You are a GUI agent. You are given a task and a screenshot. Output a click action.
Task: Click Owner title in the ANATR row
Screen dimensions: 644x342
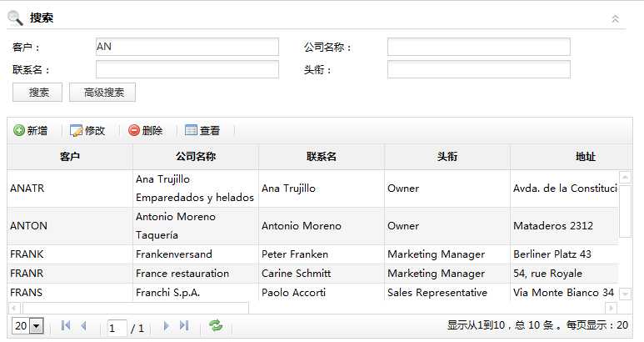(x=403, y=189)
